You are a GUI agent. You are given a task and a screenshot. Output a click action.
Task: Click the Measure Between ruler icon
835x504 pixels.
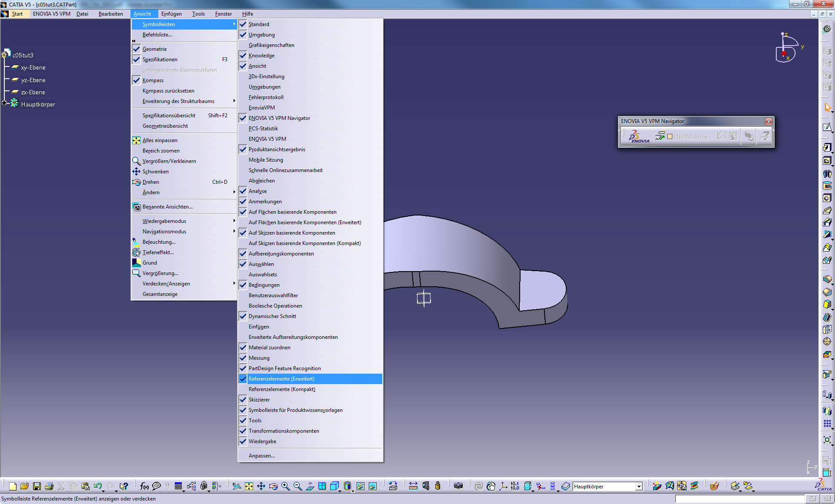point(413,486)
